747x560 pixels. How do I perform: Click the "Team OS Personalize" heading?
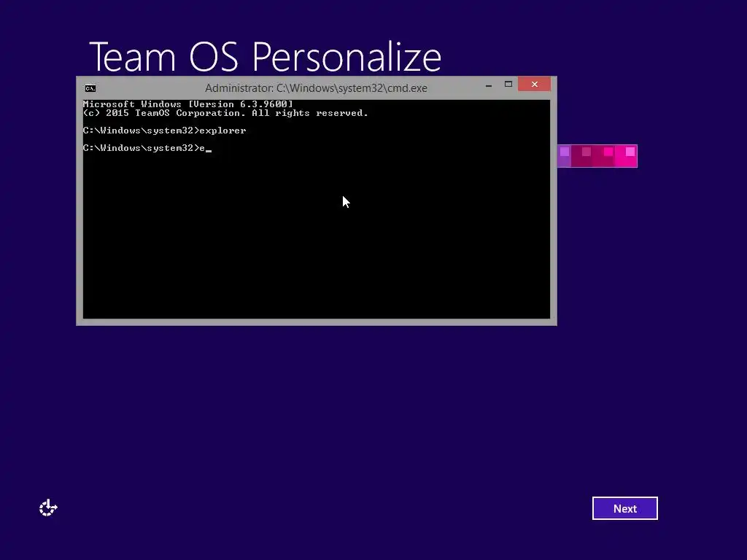click(x=265, y=57)
